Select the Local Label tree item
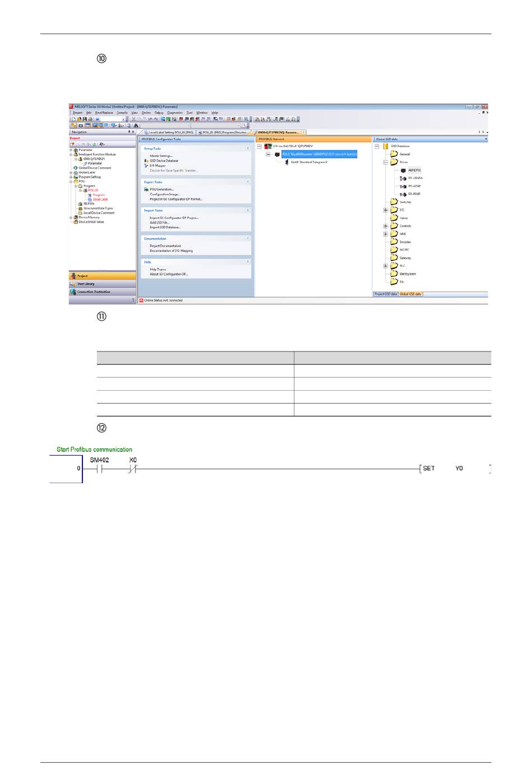The height and width of the screenshot is (778, 532). (100, 199)
